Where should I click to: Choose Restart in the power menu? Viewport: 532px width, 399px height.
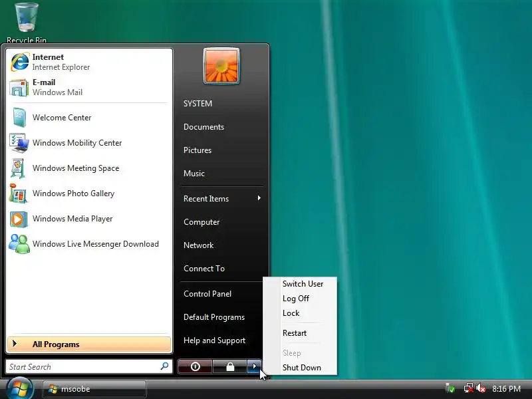pos(295,333)
